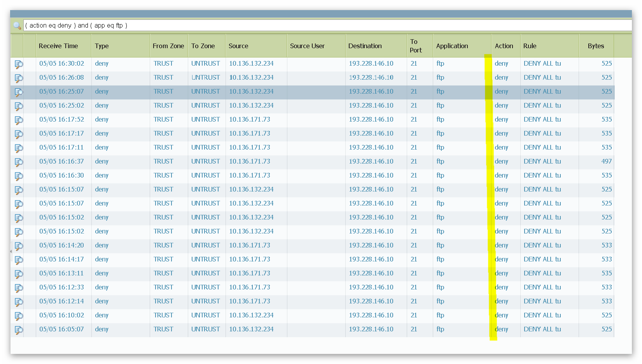Open log details for 16:17:11 entry
Viewport: 642px width, 364px height.
[19, 148]
